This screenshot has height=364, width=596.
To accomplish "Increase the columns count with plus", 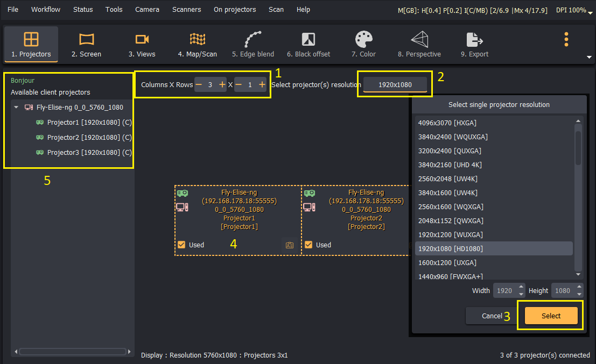I will coord(222,84).
